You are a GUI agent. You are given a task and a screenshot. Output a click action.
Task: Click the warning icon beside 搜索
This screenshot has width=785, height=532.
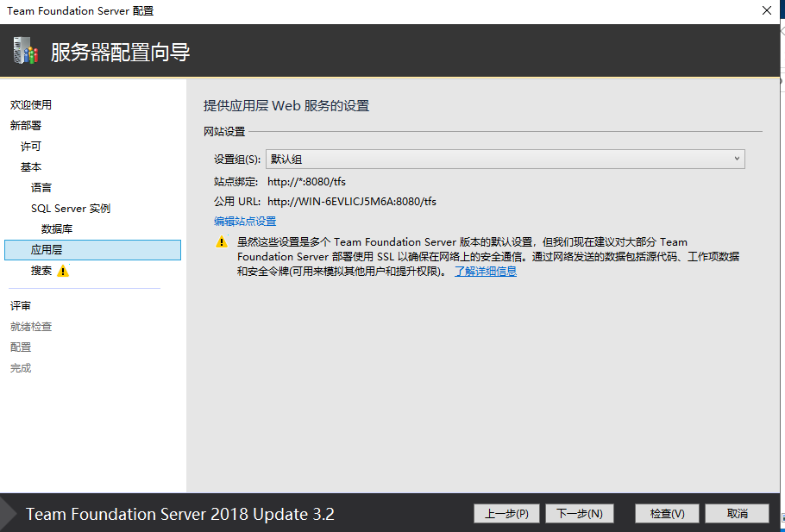[63, 271]
